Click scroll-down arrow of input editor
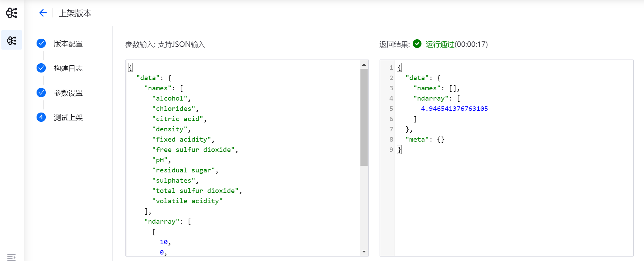Image resolution: width=644 pixels, height=261 pixels. coord(364,252)
